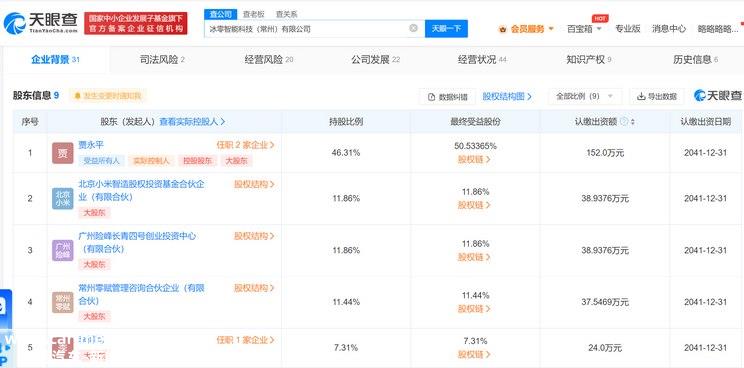
Task: Click the 24.0万元 contribution cell
Action: pos(605,348)
